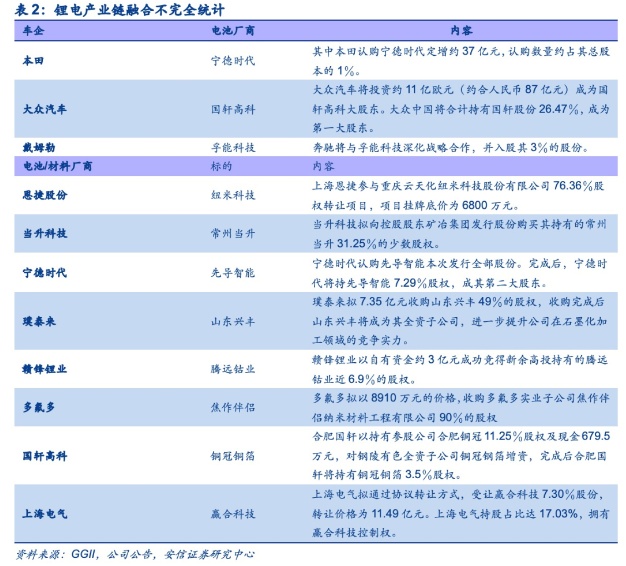Click the 纽米科技 cell
626x566 pixels.
(233, 195)
